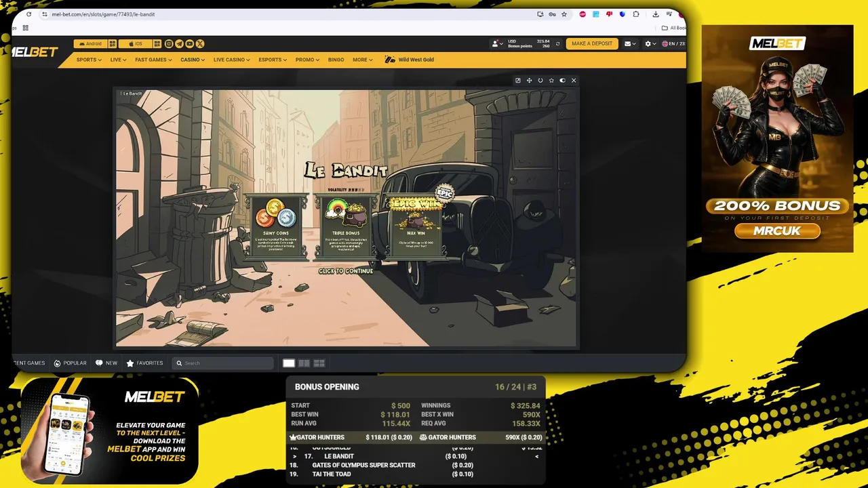Expand the Promo dropdown
The width and height of the screenshot is (868, 488).
coord(308,60)
